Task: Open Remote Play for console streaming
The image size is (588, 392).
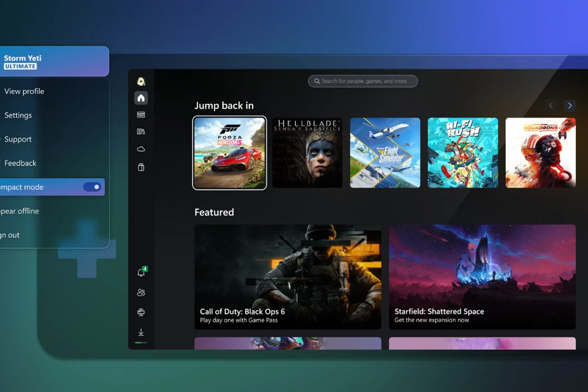Action: 141,312
